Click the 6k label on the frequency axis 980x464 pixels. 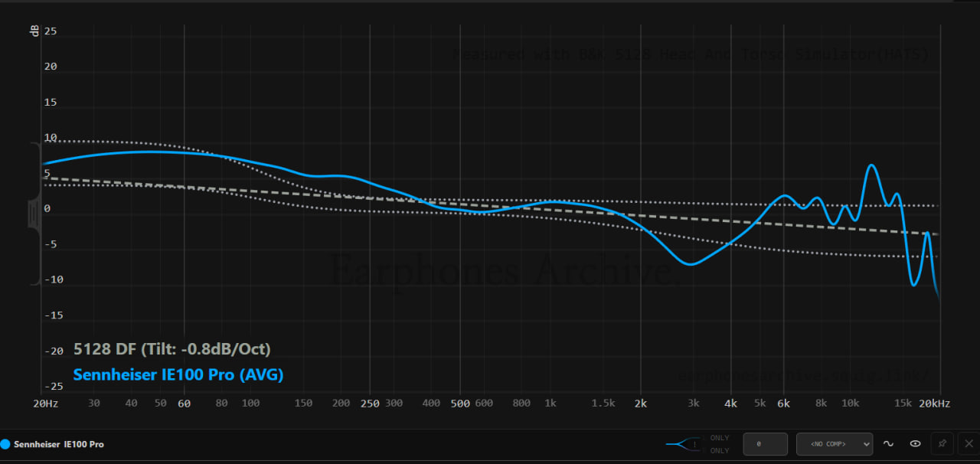click(x=783, y=404)
